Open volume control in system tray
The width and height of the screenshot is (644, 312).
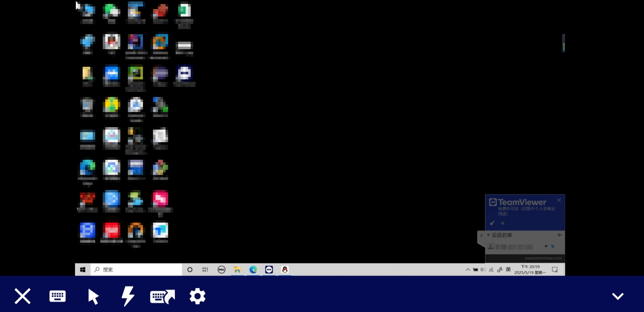(483, 270)
